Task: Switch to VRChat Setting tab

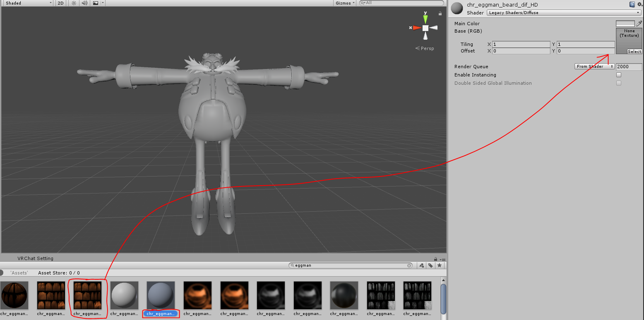Action: point(35,258)
